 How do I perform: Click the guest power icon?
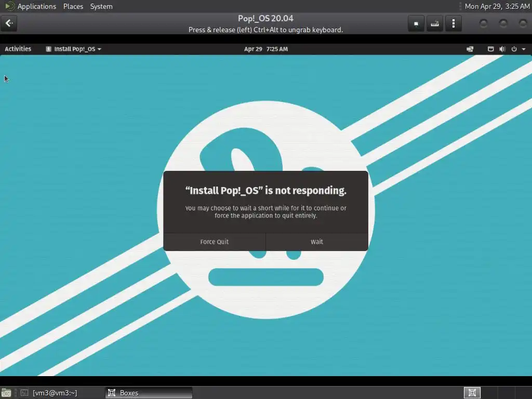pos(514,49)
